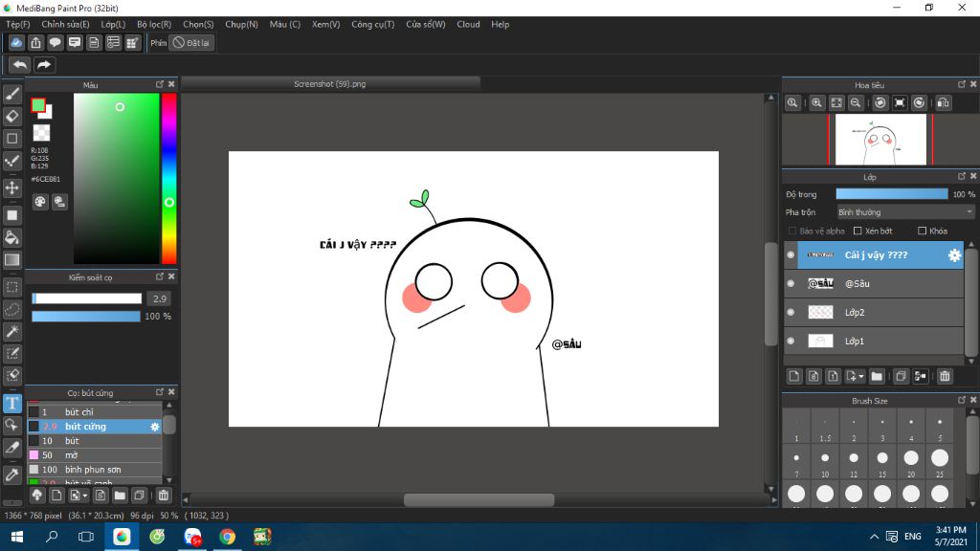Select the Text tool
This screenshot has height=551, width=980.
pos(11,404)
